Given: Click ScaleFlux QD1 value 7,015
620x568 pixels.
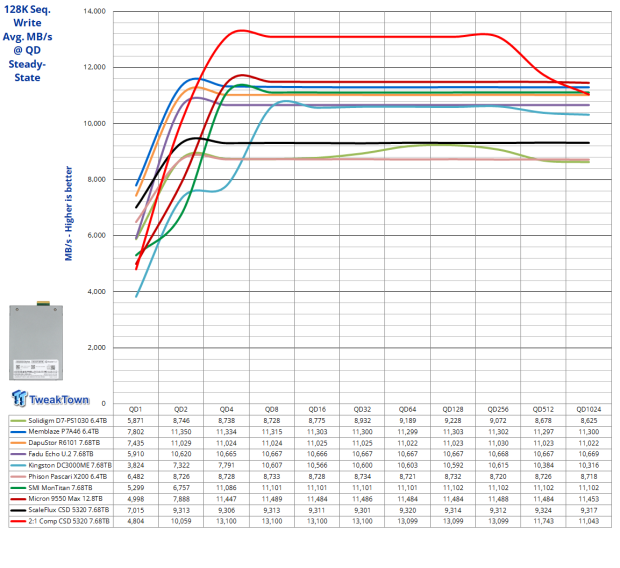Looking at the screenshot, I should (x=136, y=510).
